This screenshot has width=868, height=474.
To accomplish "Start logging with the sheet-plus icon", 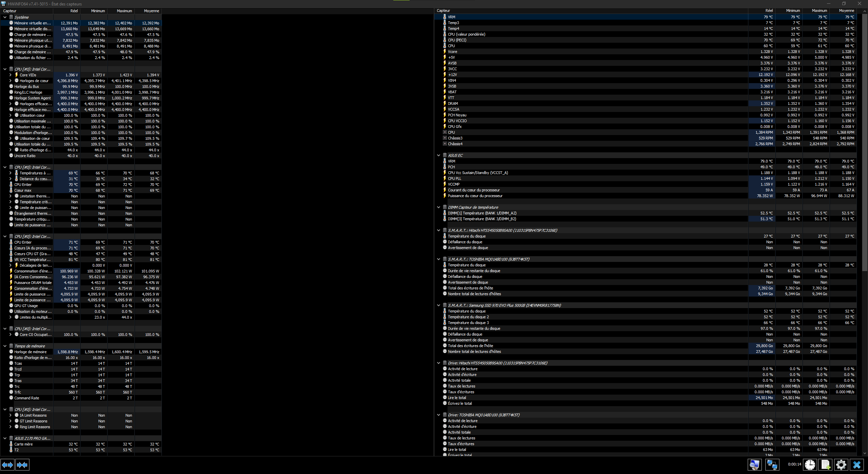I will (826, 465).
